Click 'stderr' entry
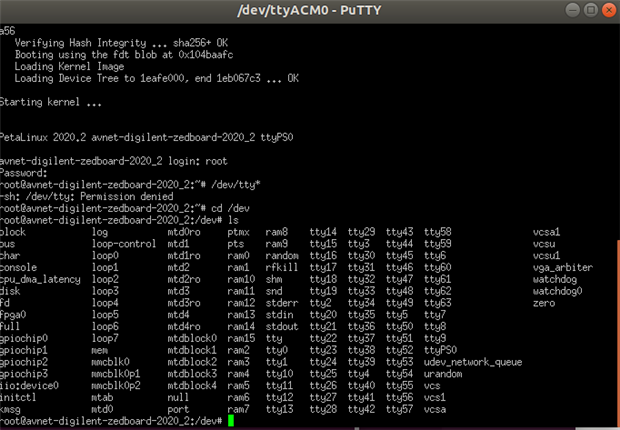 tap(282, 303)
